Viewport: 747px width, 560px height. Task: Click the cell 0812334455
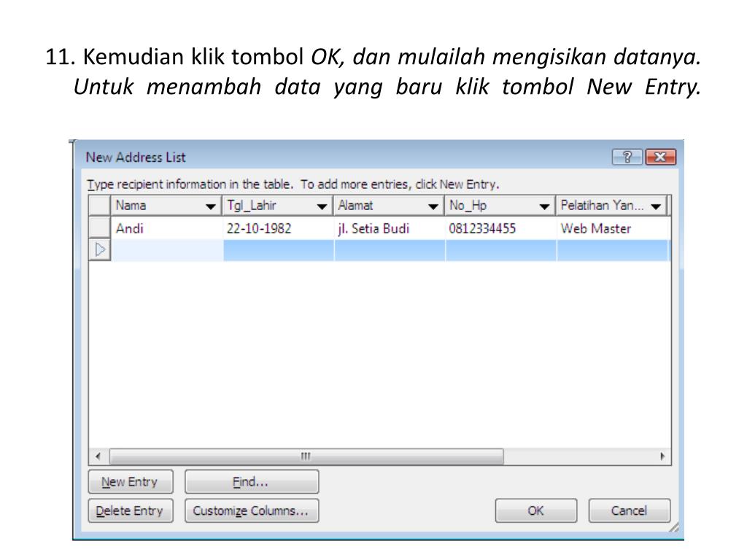[x=500, y=228]
